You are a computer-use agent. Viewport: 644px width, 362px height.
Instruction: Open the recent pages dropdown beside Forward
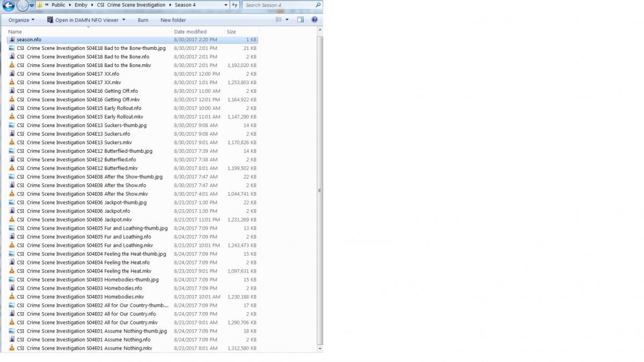32,5
